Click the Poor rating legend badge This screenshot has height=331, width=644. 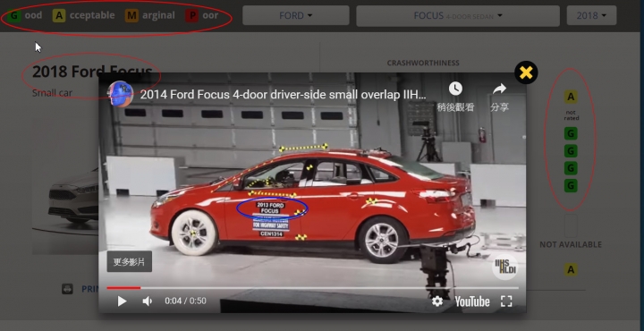191,15
